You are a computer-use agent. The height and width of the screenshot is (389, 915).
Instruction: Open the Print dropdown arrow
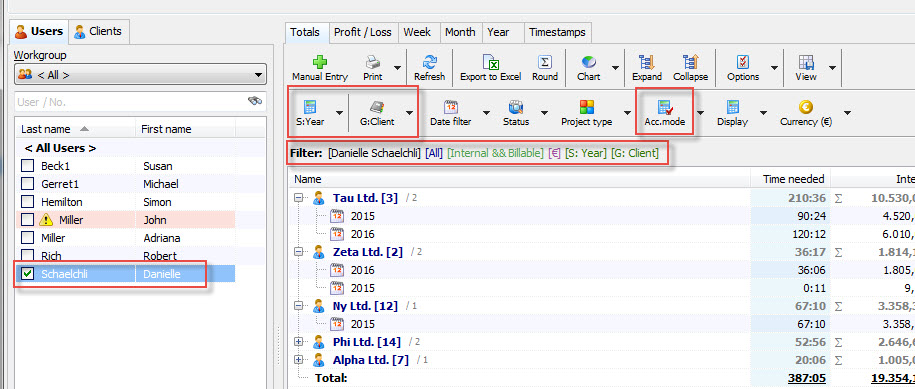pos(397,68)
